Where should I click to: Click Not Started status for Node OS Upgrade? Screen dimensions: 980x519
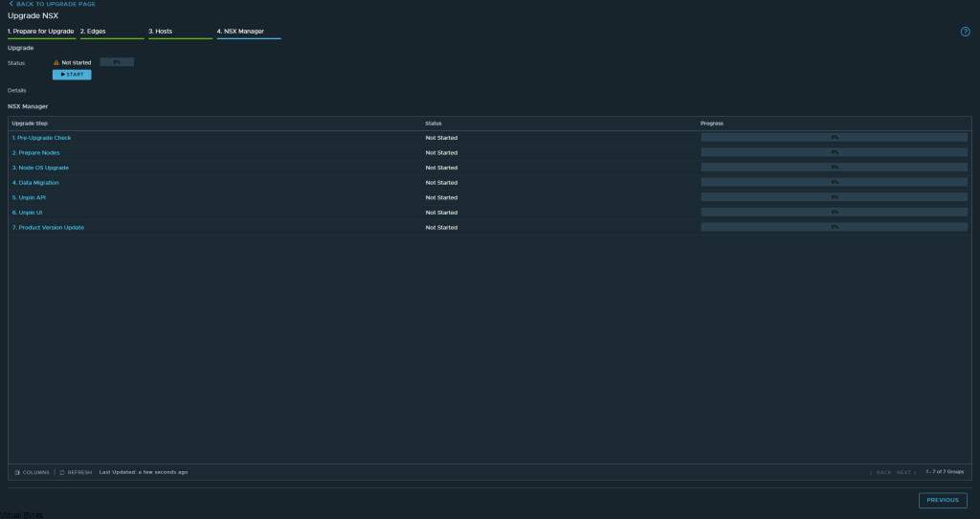441,168
